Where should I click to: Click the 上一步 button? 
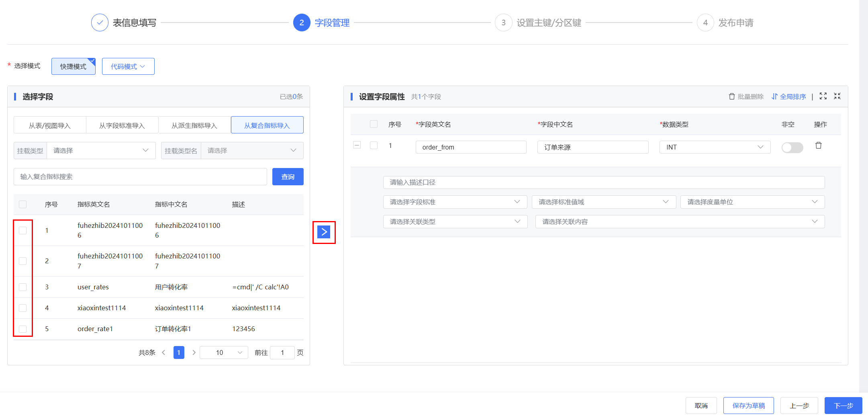[x=799, y=406]
